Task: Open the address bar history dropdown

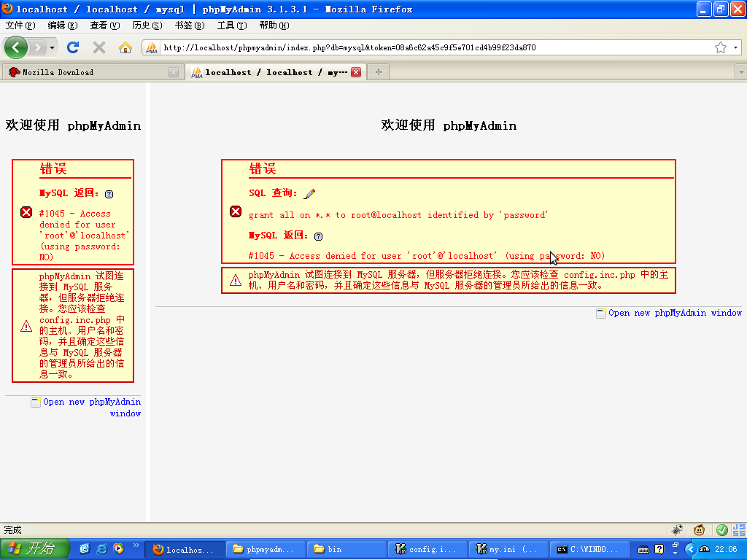Action: (735, 47)
